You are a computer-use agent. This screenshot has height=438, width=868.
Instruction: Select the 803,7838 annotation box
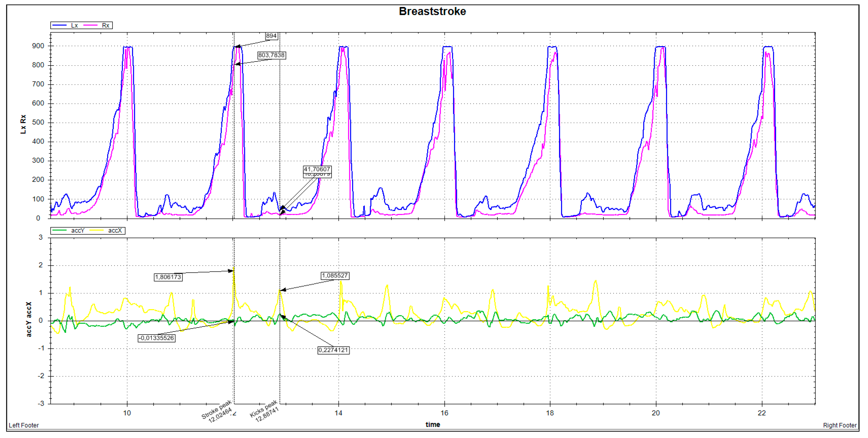coord(271,55)
